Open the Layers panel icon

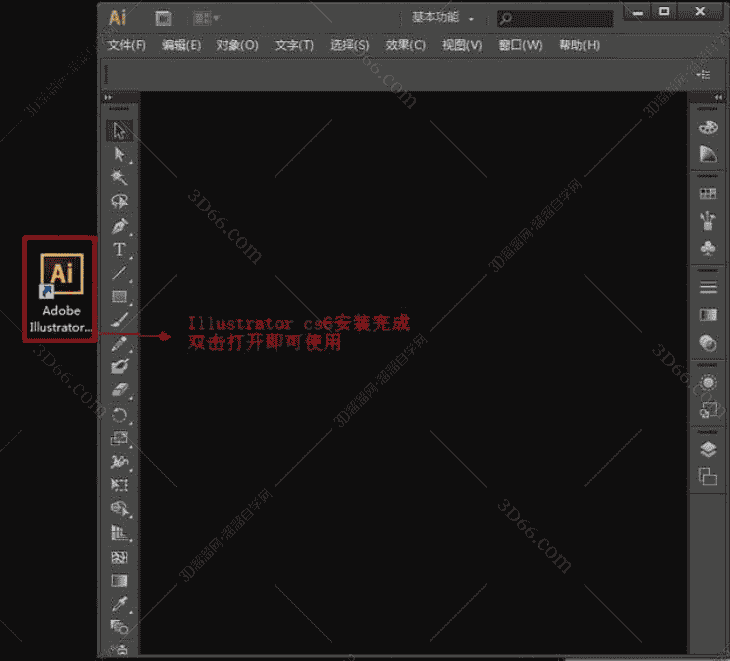click(x=708, y=449)
